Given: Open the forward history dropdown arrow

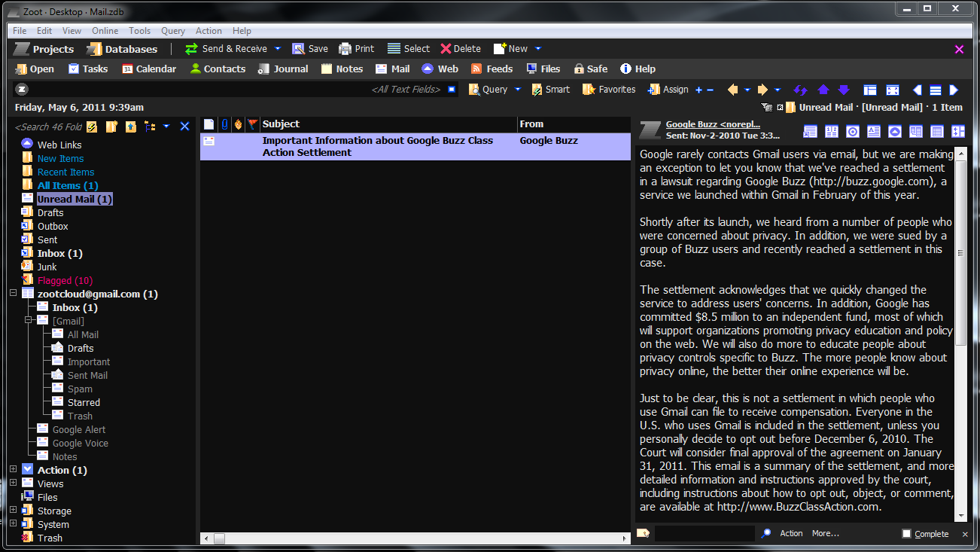Looking at the screenshot, I should tap(778, 90).
